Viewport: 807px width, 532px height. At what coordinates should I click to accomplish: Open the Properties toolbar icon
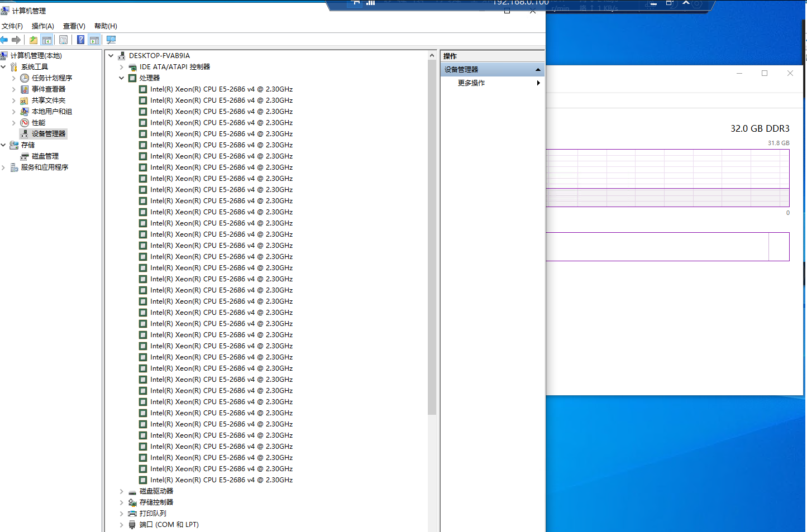[63, 40]
